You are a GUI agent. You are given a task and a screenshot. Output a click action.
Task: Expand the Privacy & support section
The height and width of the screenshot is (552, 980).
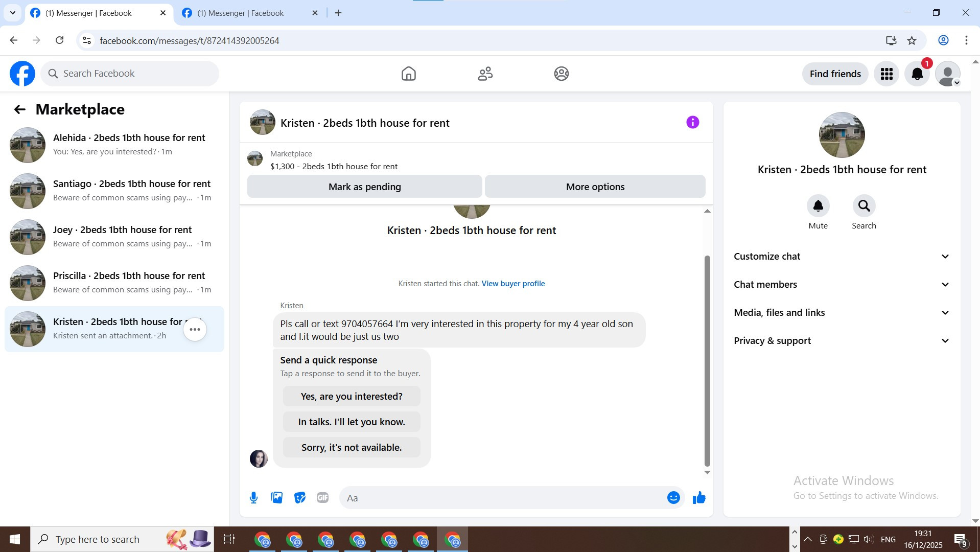tap(842, 341)
